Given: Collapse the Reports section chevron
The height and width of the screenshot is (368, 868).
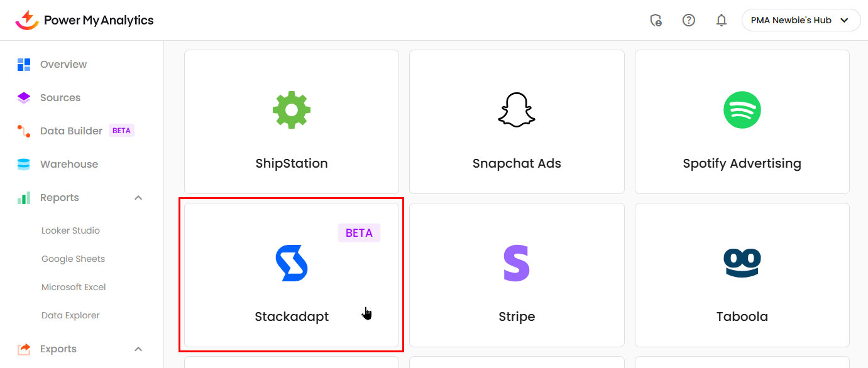Looking at the screenshot, I should (x=139, y=198).
